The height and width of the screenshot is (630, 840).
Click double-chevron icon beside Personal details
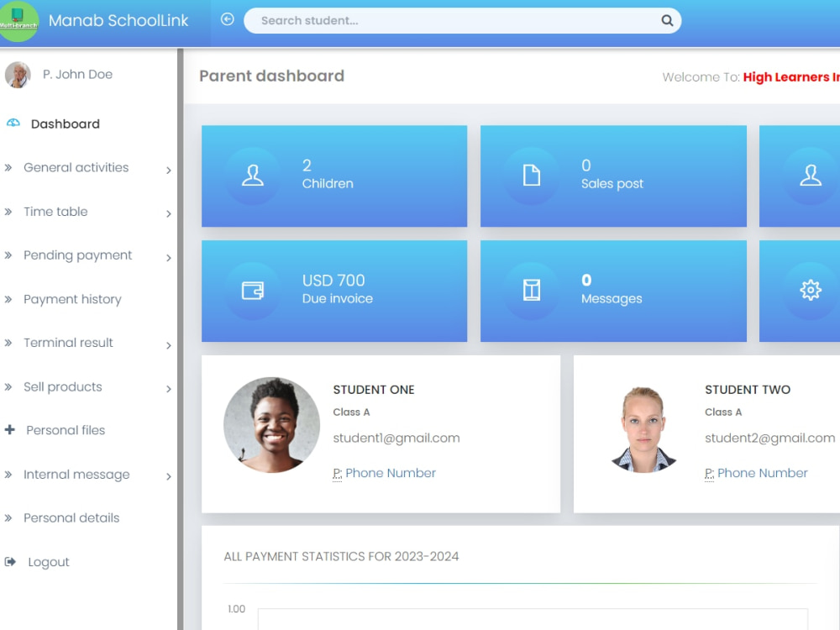[8, 518]
